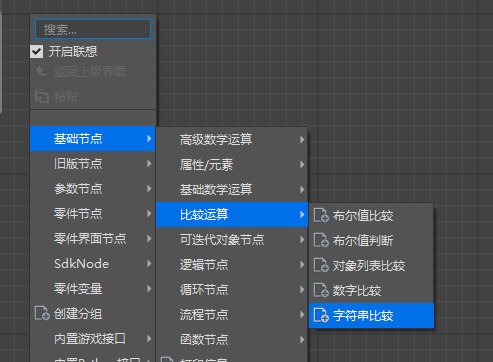The height and width of the screenshot is (362, 493).
Task: Expand the 旧版节点 submenu arrow
Action: [x=149, y=163]
